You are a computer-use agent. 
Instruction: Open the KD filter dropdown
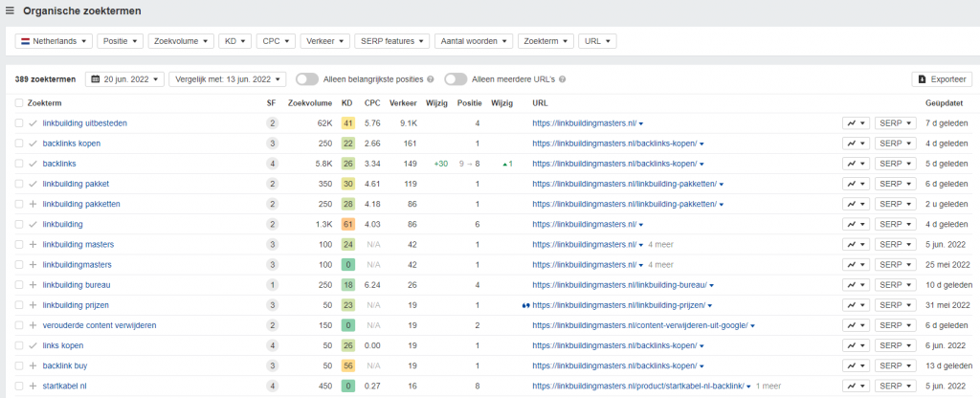235,41
